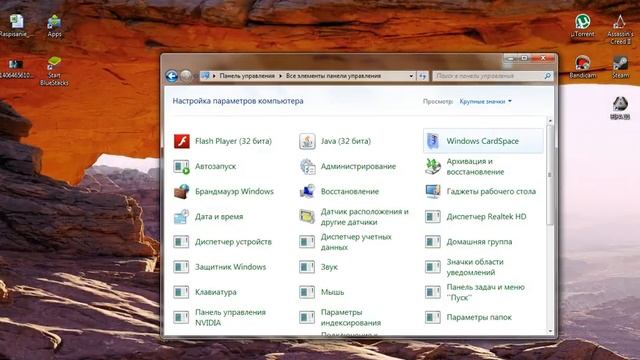The height and width of the screenshot is (360, 640).
Task: Open the Клавиатура icon
Action: click(181, 292)
